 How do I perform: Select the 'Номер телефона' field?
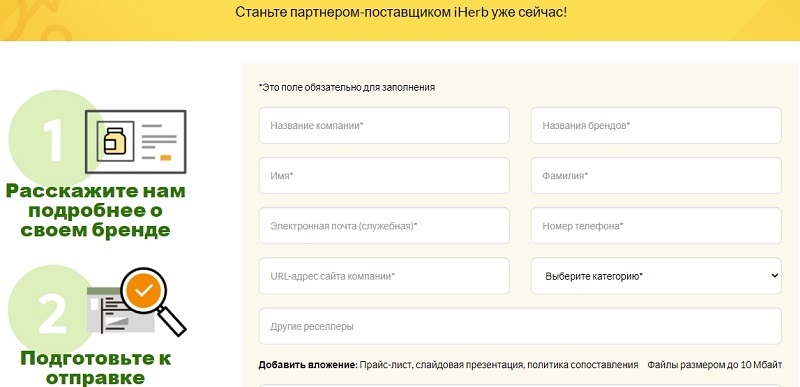click(656, 225)
